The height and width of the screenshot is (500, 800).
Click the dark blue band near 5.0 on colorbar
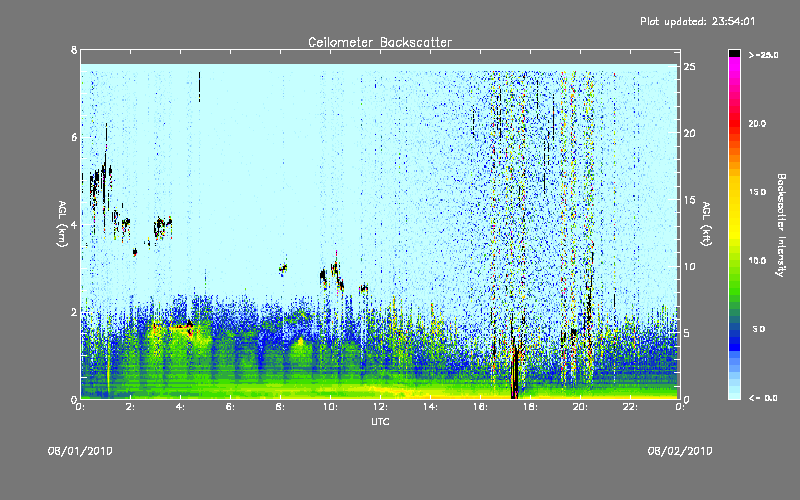point(734,329)
